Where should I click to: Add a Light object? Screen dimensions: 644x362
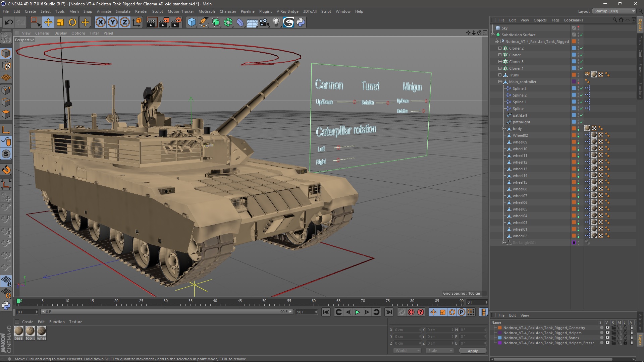[x=276, y=22]
